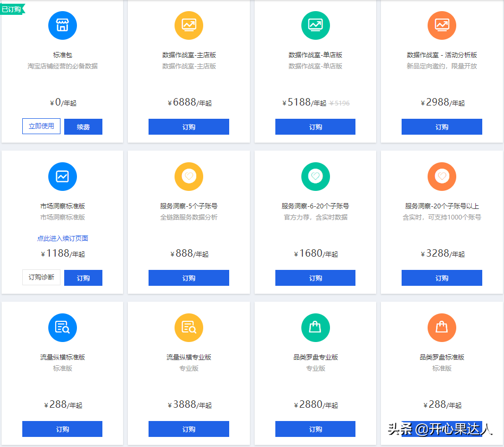Order 服务洞察-6-20个子账号 with 订购 button
This screenshot has height=447, width=504.
(x=315, y=278)
